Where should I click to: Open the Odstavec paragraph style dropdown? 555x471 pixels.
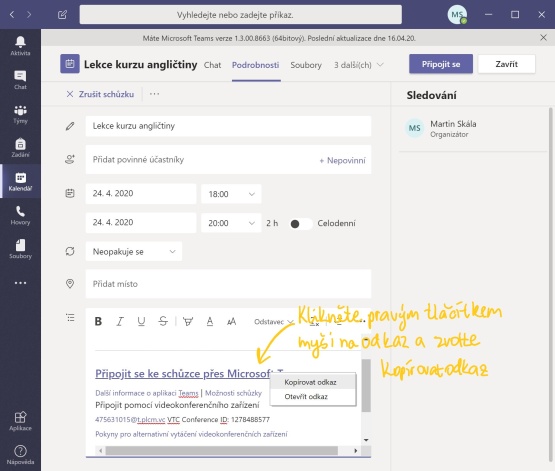pyautogui.click(x=274, y=322)
